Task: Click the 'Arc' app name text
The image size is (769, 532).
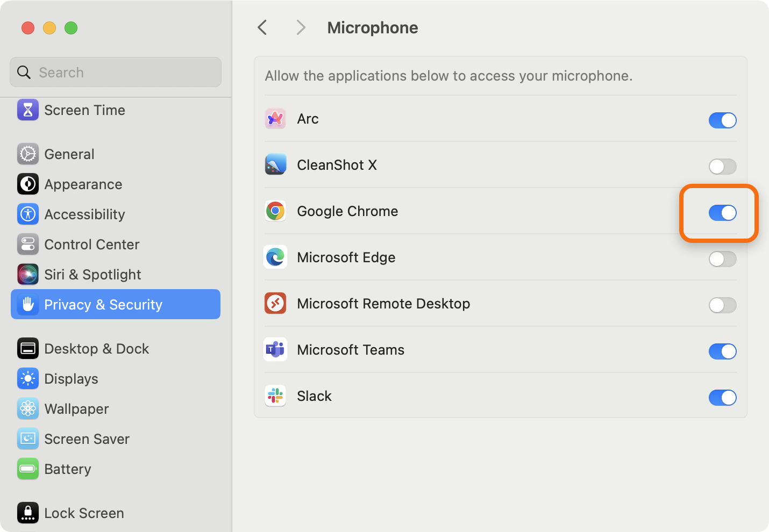Action: tap(308, 119)
